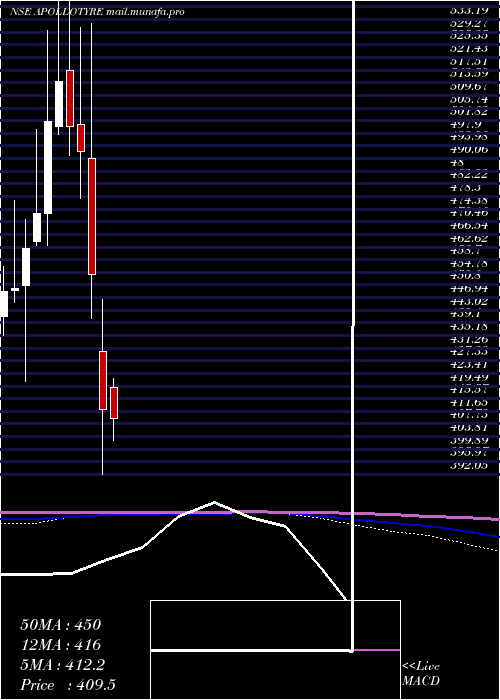This screenshot has height=700, width=500.
Task: Click the peak of the white MACD line
Action: click(x=214, y=502)
